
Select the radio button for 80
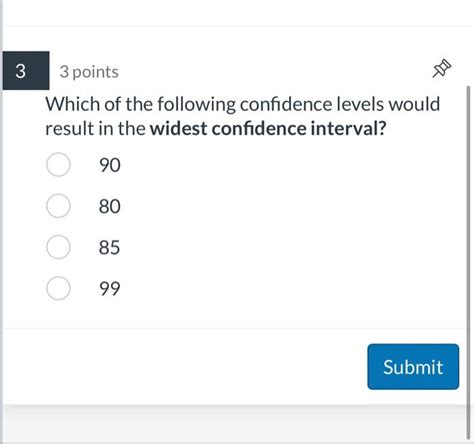click(58, 206)
